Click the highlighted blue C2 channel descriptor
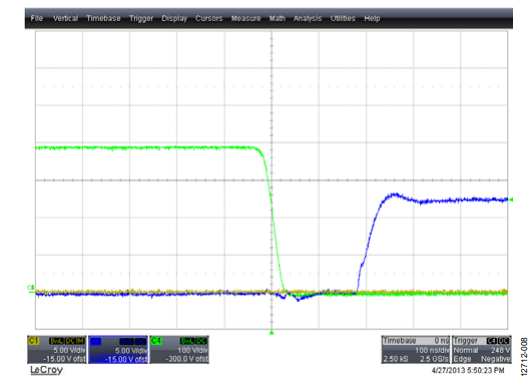532x382 pixels. (118, 350)
